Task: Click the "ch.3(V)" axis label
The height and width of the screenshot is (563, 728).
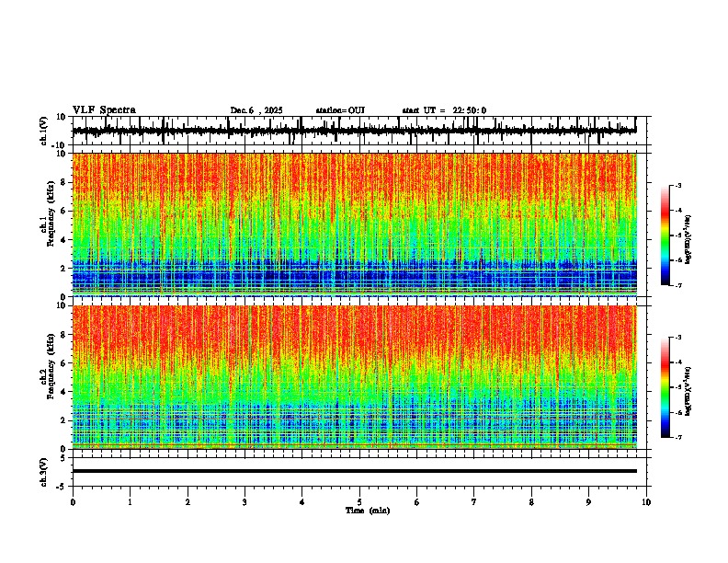Action: [44, 472]
